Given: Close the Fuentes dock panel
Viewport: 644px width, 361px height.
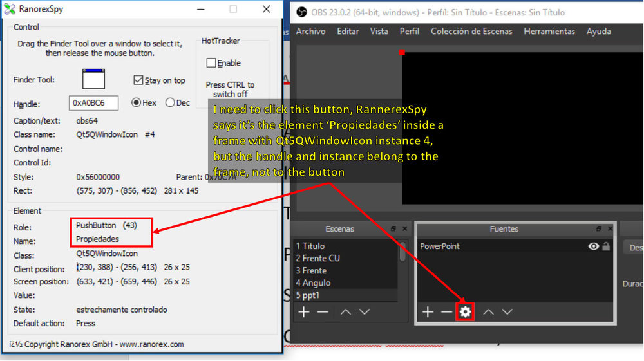Looking at the screenshot, I should point(610,228).
